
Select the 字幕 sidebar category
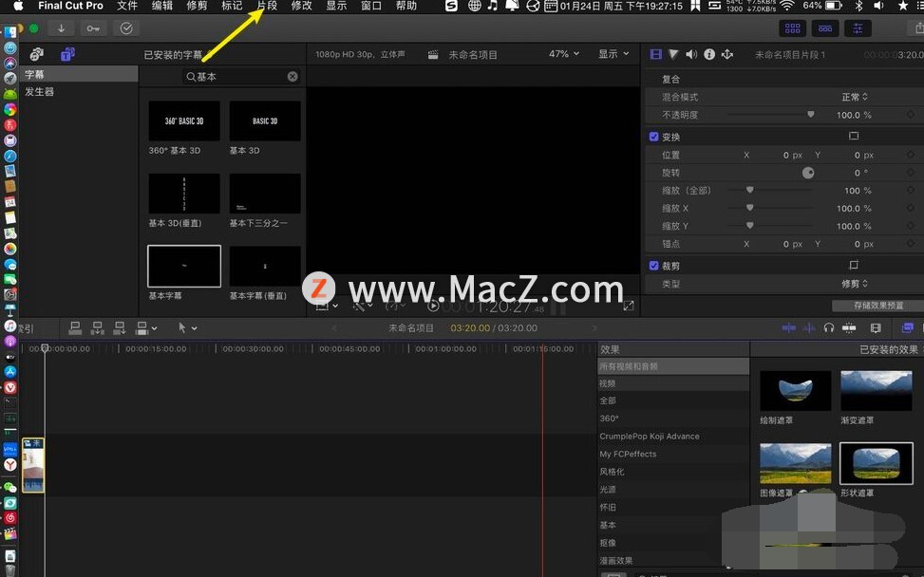pos(79,74)
